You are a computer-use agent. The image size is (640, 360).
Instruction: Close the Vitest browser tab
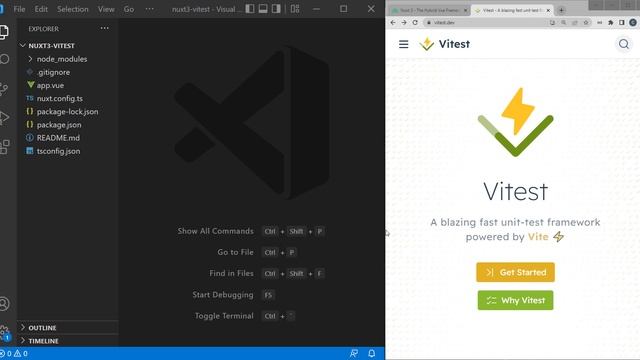click(x=548, y=10)
